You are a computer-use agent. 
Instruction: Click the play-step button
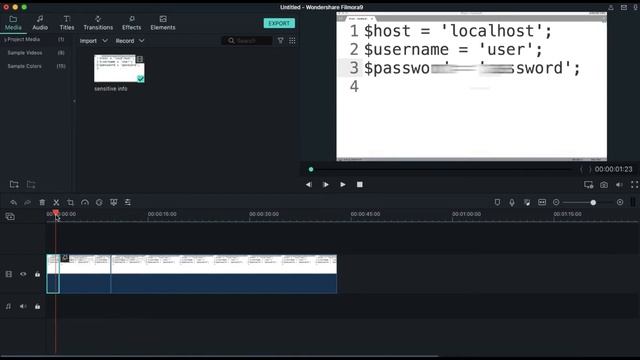pyautogui.click(x=326, y=184)
